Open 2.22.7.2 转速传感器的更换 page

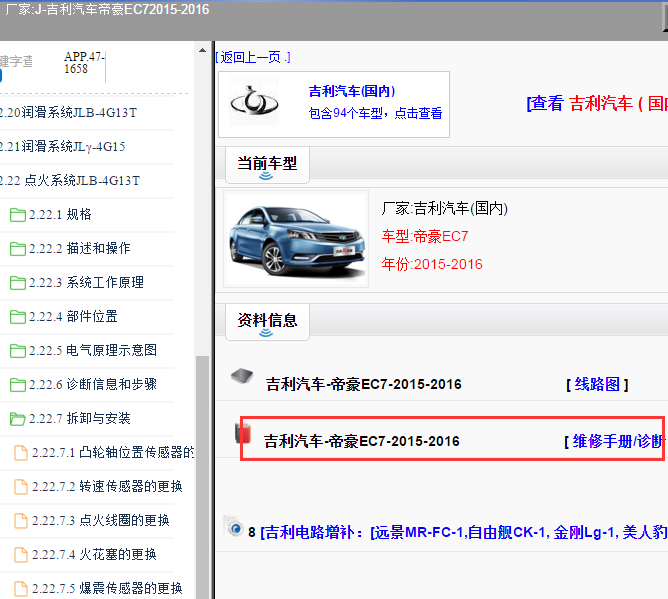(107, 487)
